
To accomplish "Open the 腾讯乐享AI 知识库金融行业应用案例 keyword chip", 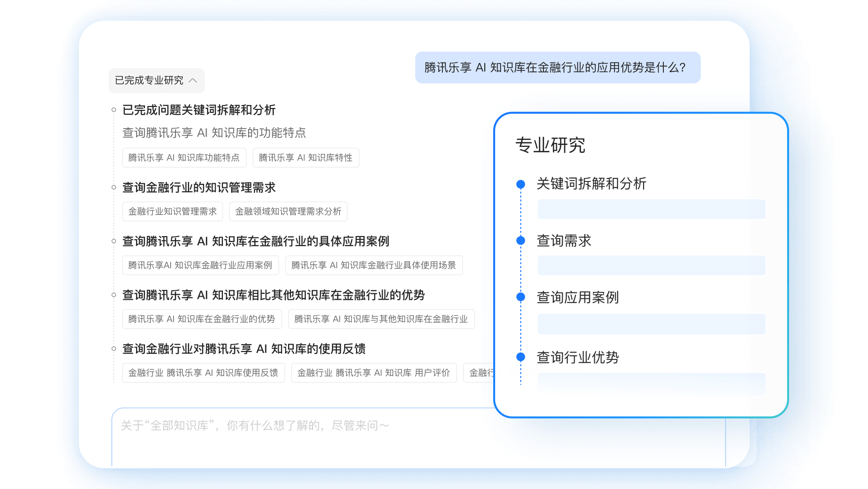I will 200,265.
